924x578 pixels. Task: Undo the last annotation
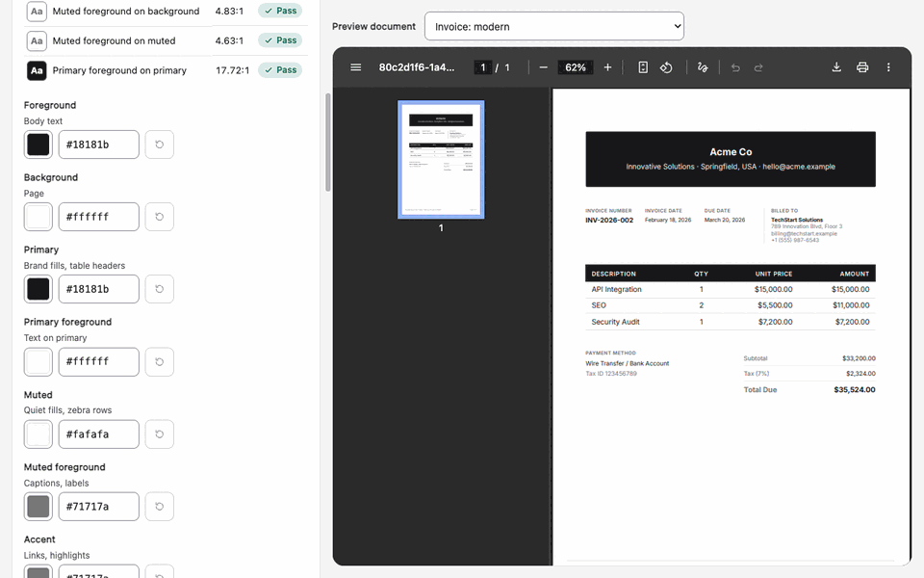click(x=735, y=67)
